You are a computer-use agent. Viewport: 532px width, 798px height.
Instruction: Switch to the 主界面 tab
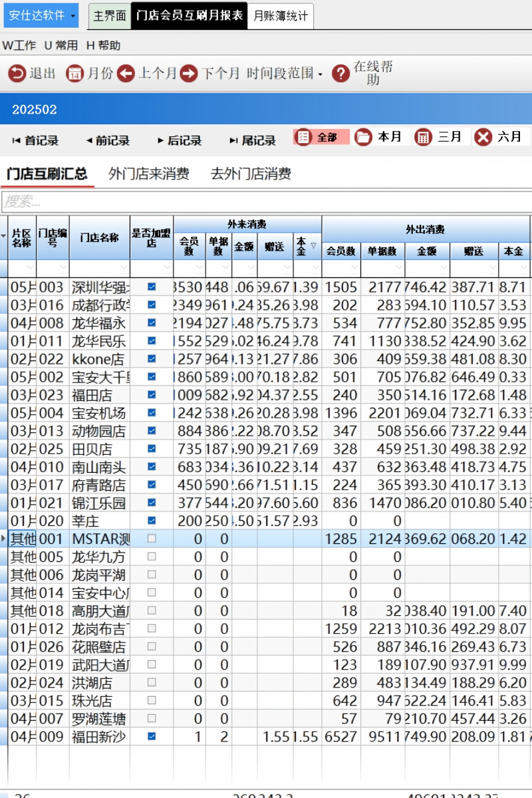109,17
